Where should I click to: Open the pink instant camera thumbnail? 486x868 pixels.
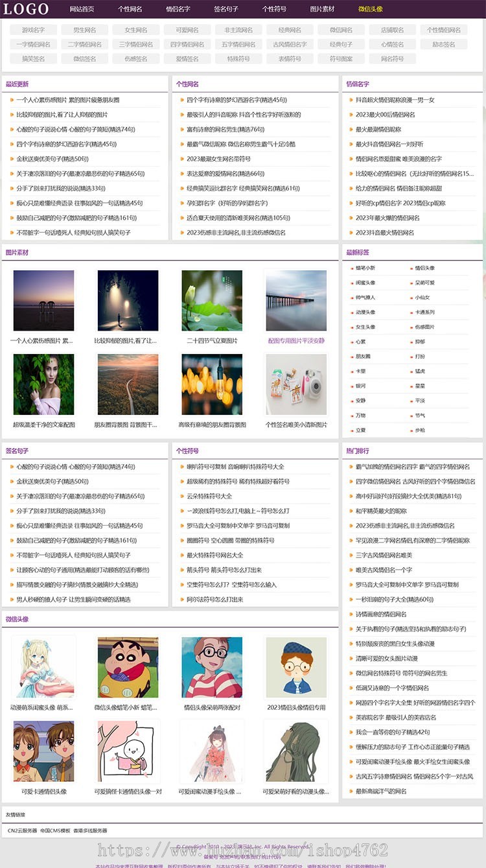(x=296, y=384)
